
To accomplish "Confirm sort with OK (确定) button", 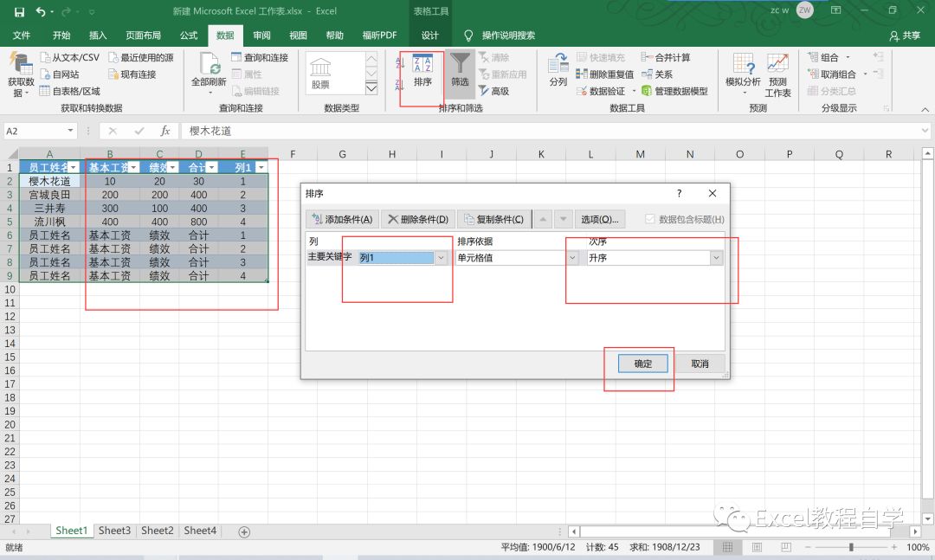I will click(x=642, y=364).
